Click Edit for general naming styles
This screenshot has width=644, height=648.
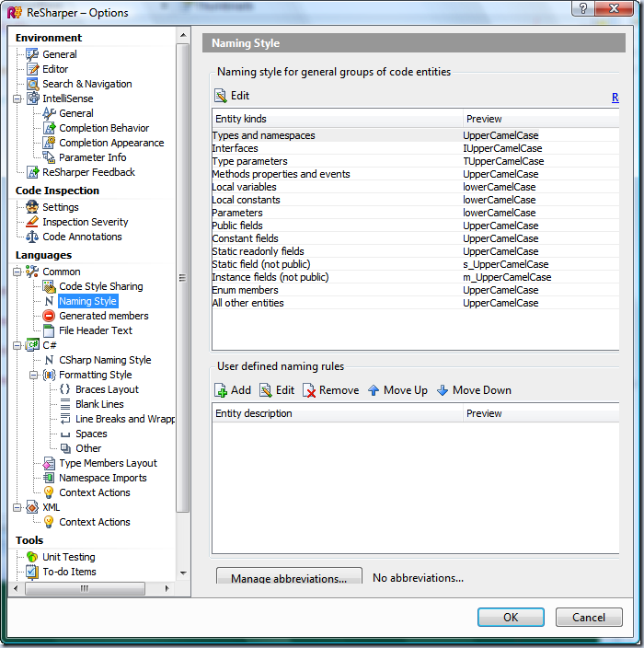coord(232,96)
